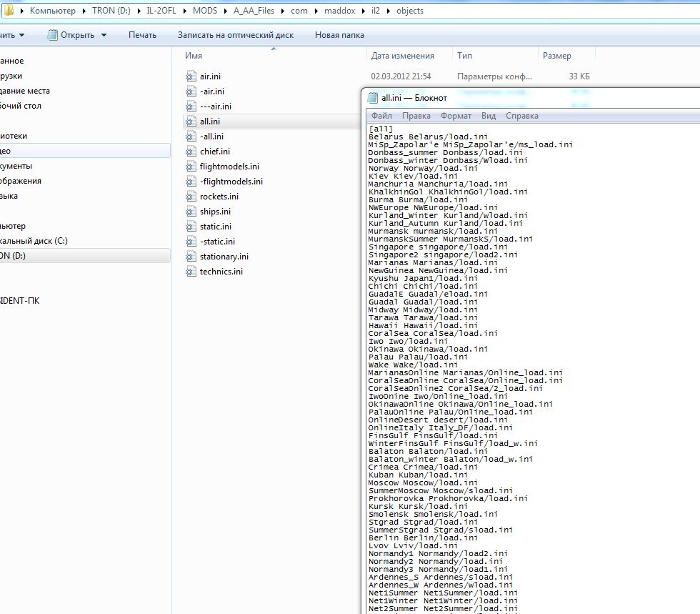Click the -static.ini file icon

191,242
